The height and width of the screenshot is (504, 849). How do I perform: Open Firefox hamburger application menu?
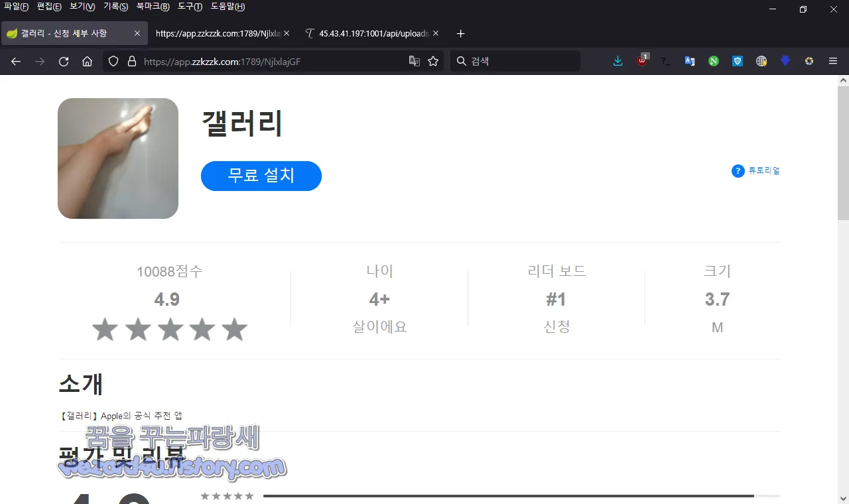[x=833, y=61]
